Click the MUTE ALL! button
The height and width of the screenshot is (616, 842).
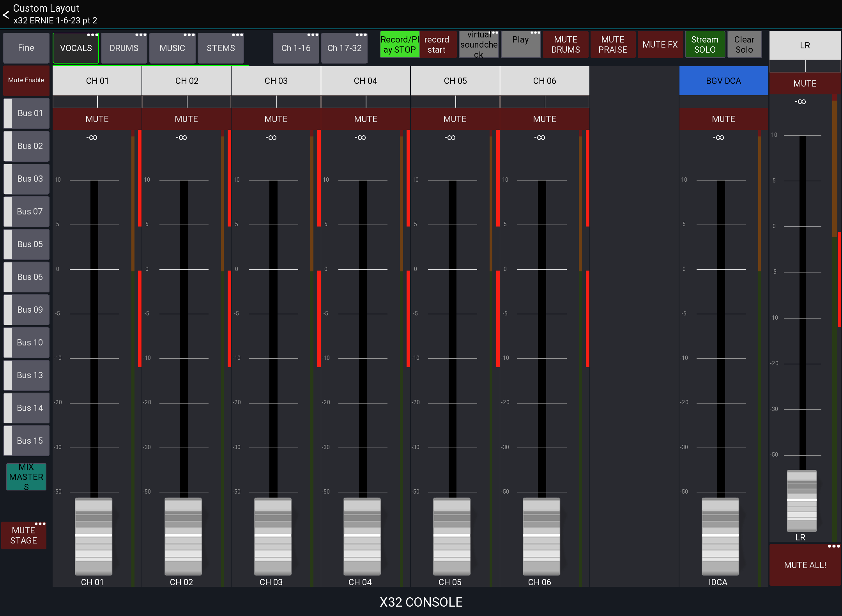(x=805, y=565)
